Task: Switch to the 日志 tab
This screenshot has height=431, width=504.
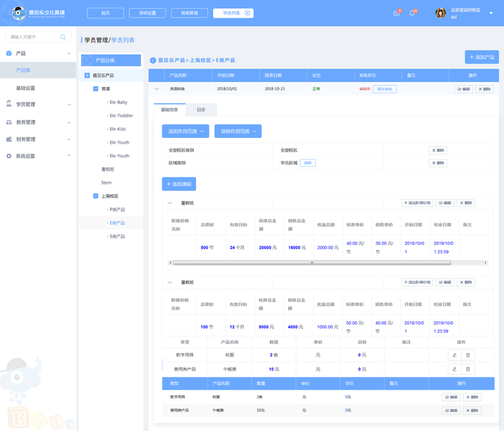Action: coord(201,110)
